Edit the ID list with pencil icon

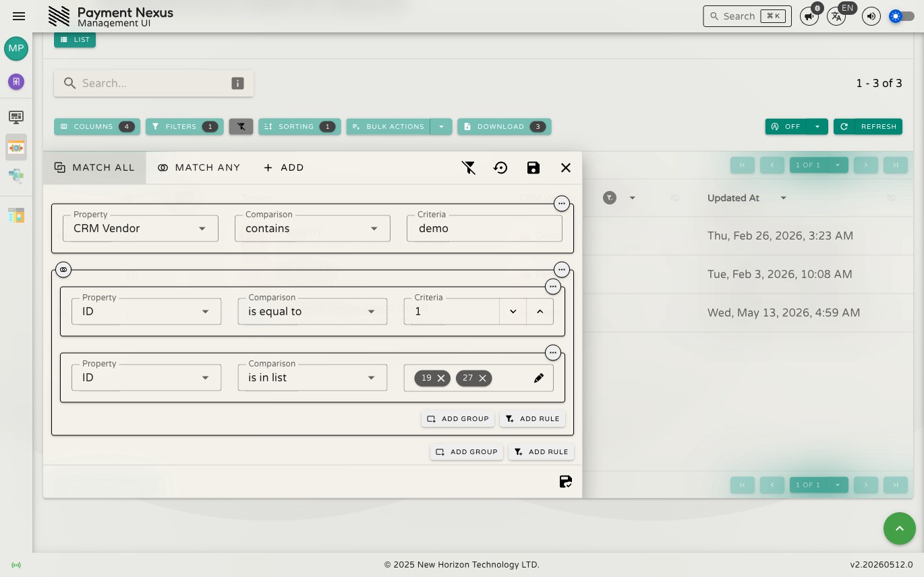(x=539, y=378)
